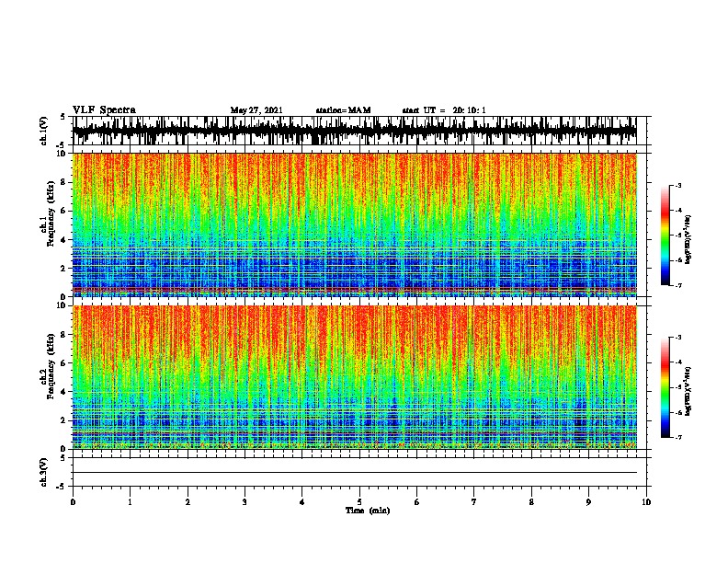Click time axis tick label "6"
Image resolution: width=728 pixels, height=563 pixels.
click(417, 502)
